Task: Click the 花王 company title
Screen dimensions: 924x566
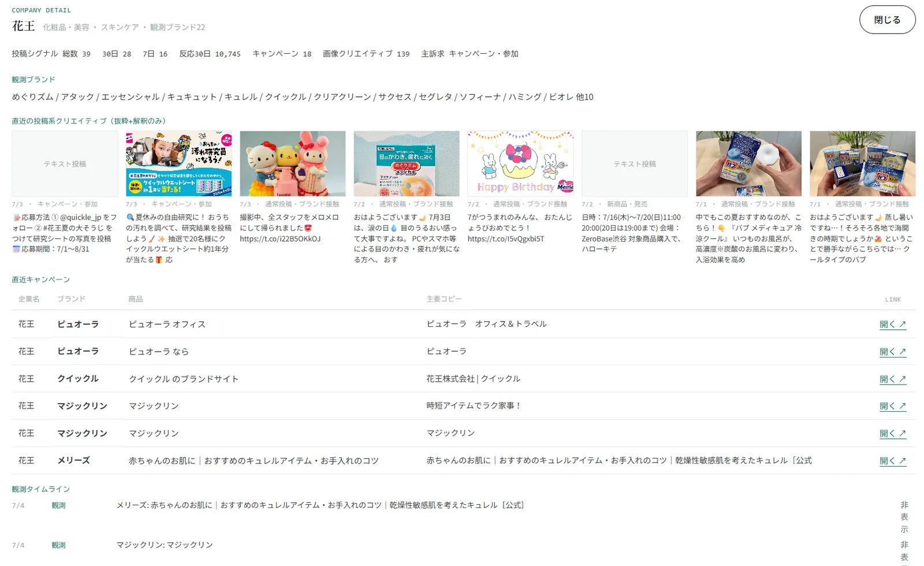Action: point(23,26)
